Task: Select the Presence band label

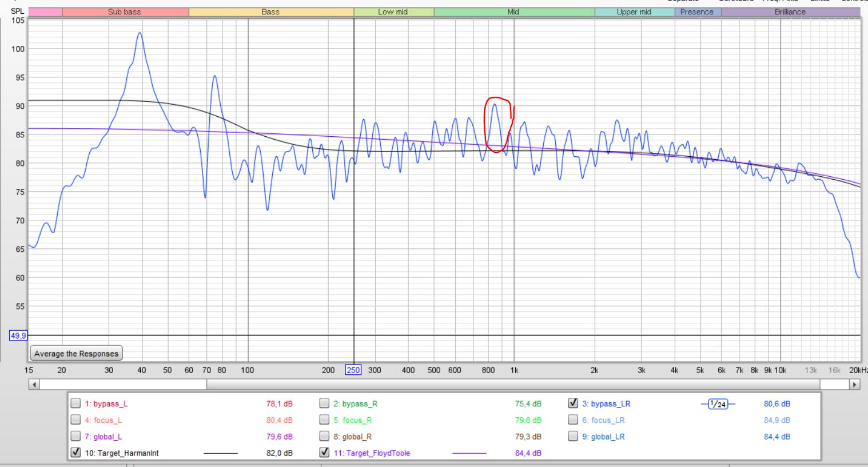Action: point(698,12)
